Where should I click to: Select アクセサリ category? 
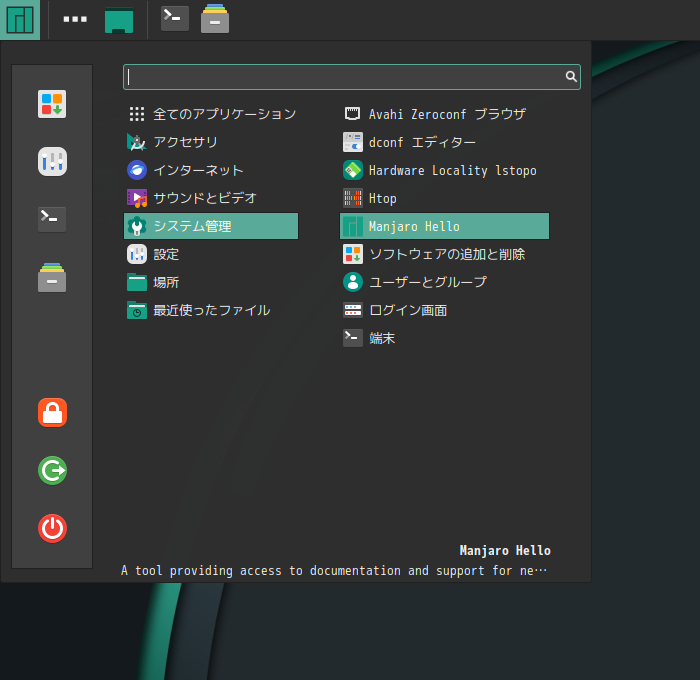pos(211,142)
